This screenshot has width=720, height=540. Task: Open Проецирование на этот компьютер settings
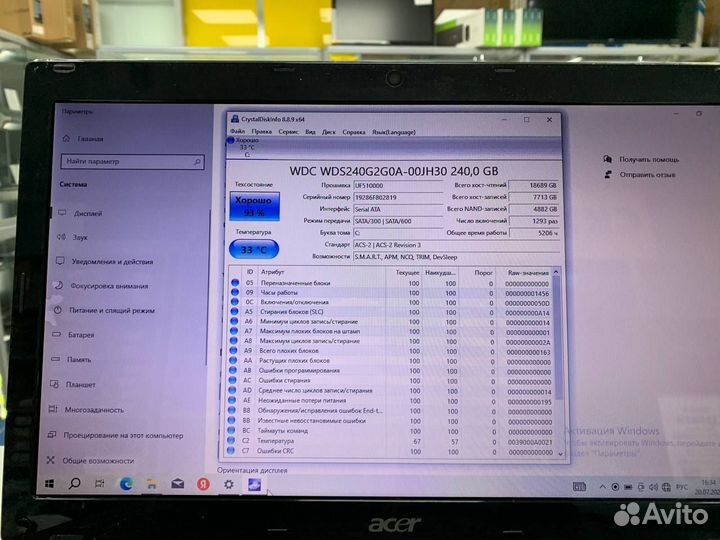(x=115, y=435)
